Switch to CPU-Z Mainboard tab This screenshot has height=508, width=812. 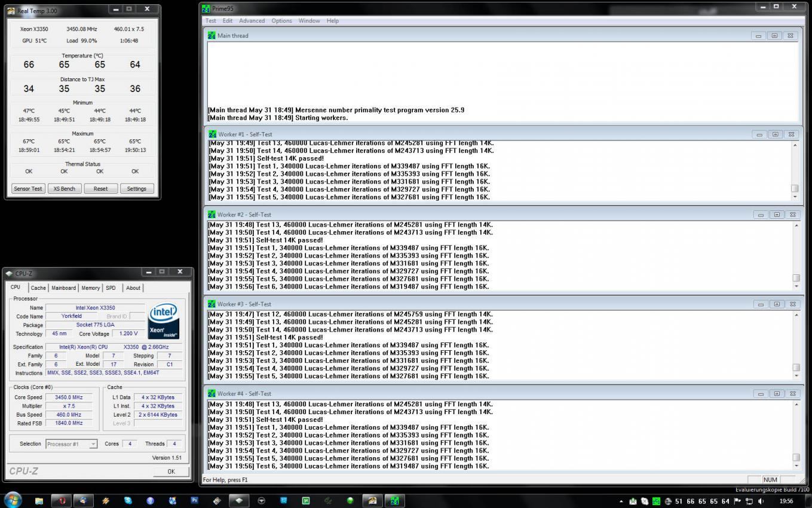pos(63,288)
